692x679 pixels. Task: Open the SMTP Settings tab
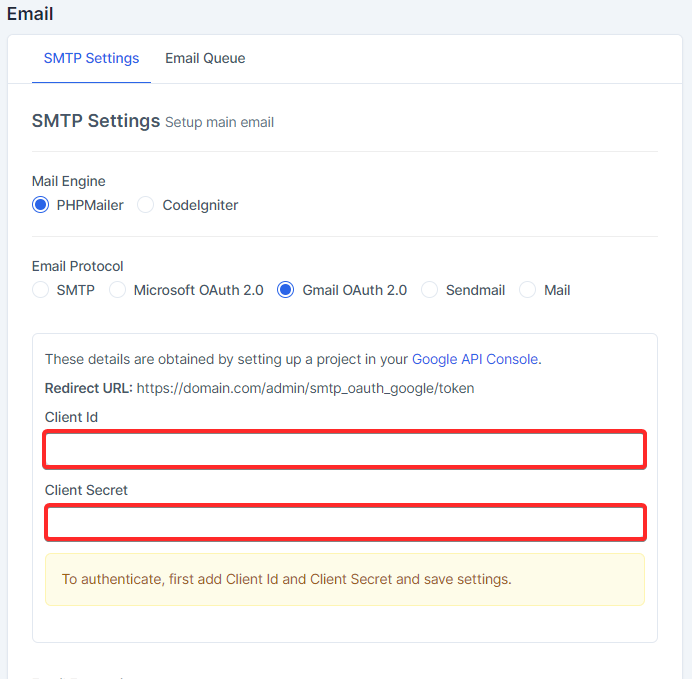91,58
